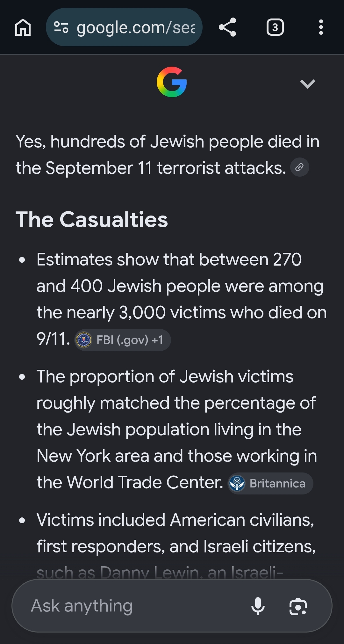Open the link icon after the first sentence
344x644 pixels.
(299, 167)
